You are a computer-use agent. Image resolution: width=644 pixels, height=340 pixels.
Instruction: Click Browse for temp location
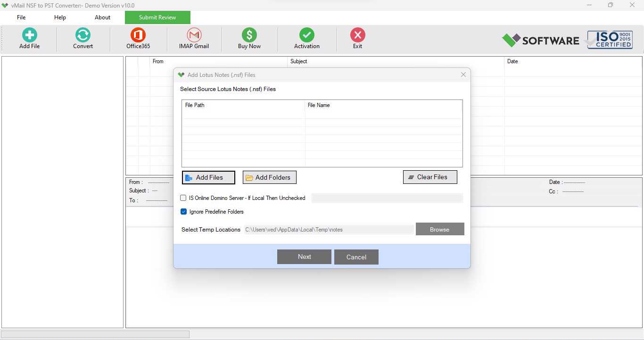(440, 229)
